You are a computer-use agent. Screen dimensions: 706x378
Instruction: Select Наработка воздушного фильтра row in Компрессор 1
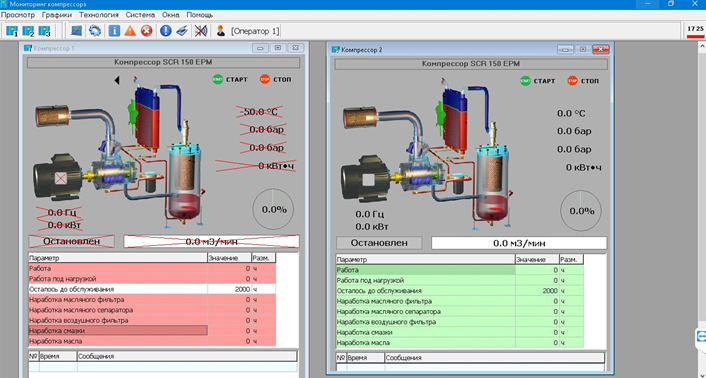(x=152, y=320)
